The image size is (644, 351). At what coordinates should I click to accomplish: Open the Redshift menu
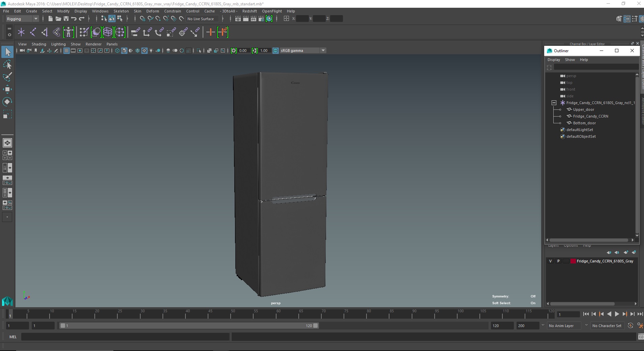click(x=250, y=11)
